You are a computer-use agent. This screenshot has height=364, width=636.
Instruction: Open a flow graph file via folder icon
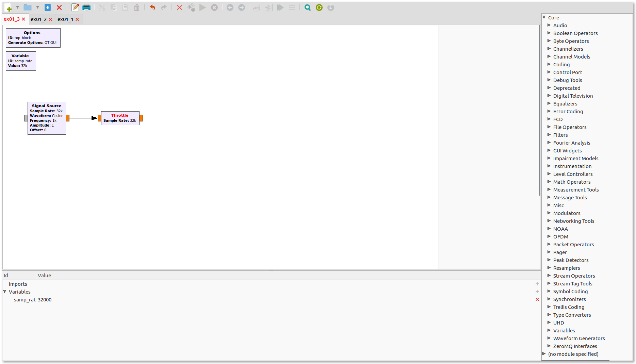(x=28, y=7)
